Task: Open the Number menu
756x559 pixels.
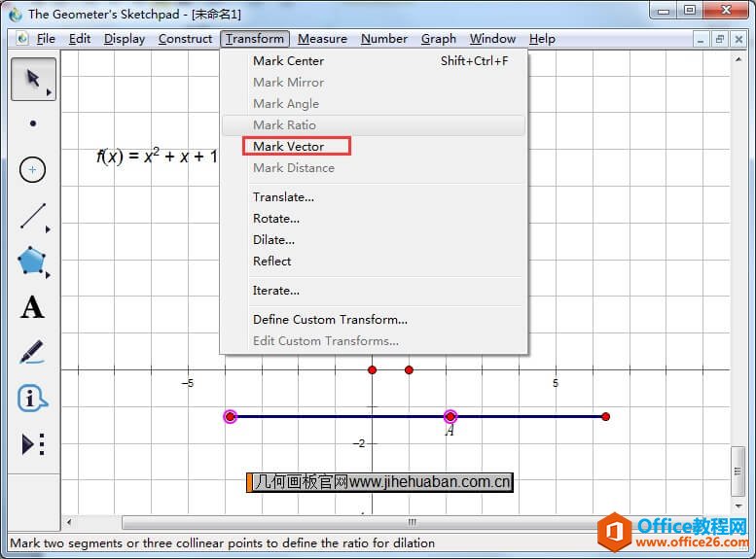Action: pyautogui.click(x=383, y=39)
